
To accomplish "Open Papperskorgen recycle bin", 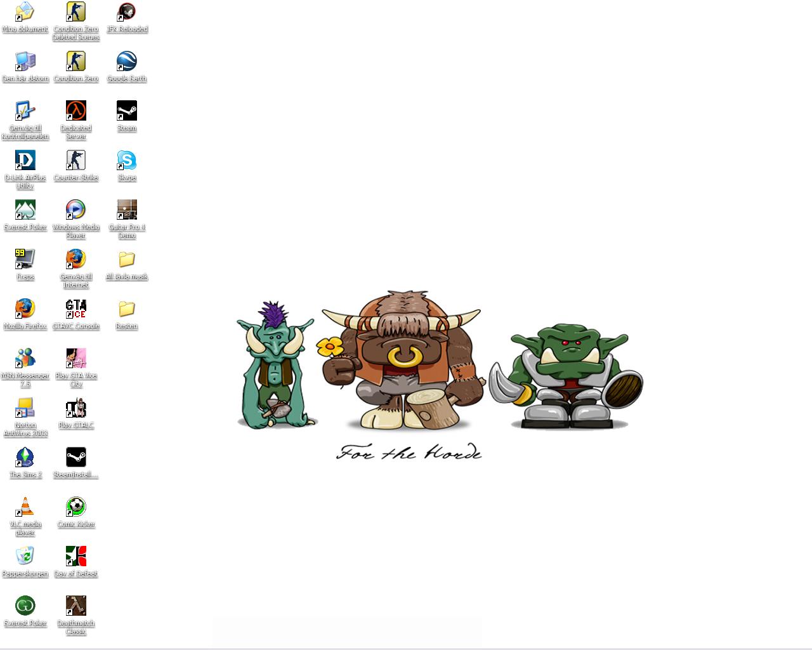I will click(x=25, y=556).
